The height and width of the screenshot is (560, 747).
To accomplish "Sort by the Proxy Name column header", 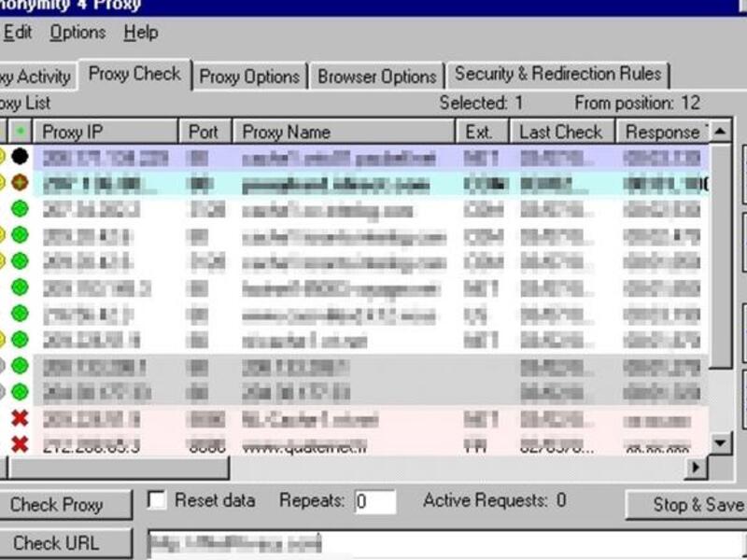I will point(344,132).
